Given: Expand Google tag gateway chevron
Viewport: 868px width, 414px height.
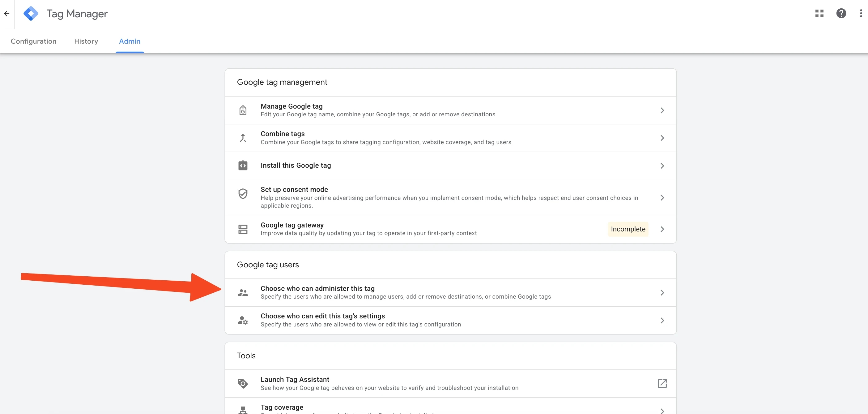Looking at the screenshot, I should point(662,230).
